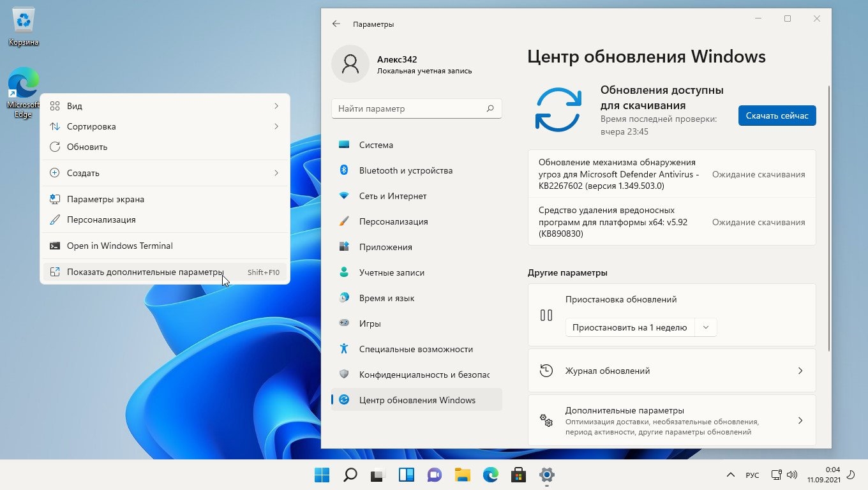Screen dimensions: 868x490
Task: Click the gears icon beside Дополнительные параметры
Action: coord(546,420)
